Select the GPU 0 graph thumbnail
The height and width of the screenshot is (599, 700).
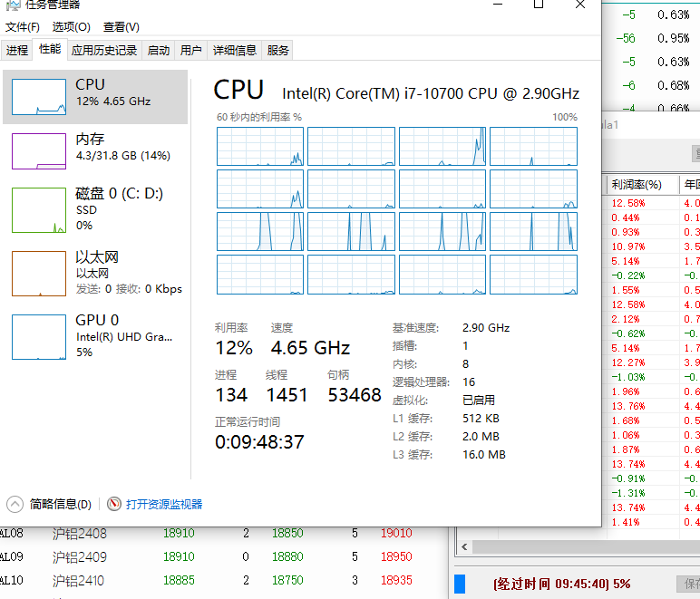39,337
